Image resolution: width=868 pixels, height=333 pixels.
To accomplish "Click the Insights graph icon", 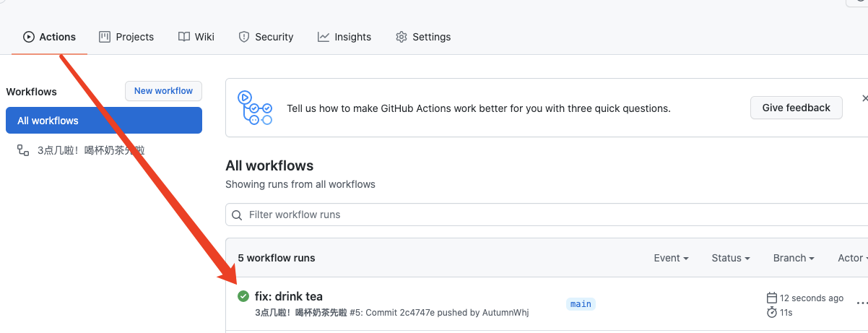I will [x=324, y=37].
